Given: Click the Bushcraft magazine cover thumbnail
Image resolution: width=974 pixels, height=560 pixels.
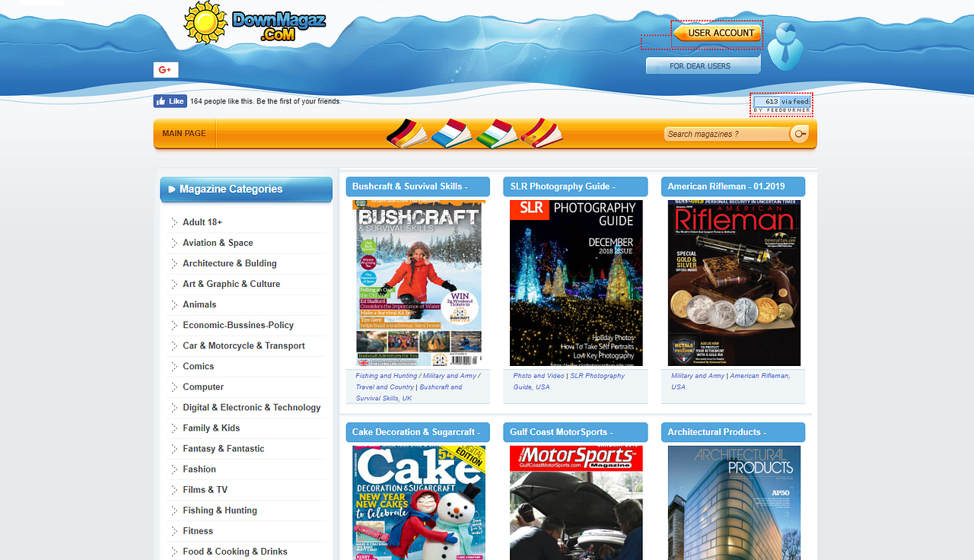Looking at the screenshot, I should pyautogui.click(x=419, y=283).
